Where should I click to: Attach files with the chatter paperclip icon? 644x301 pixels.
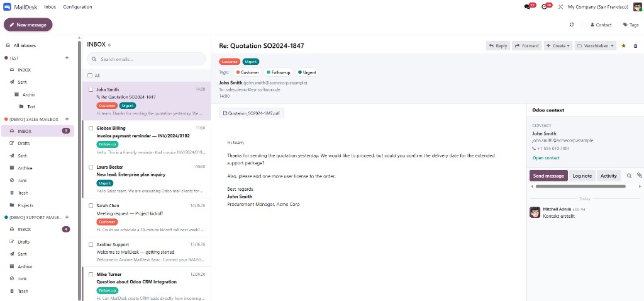[x=639, y=175]
